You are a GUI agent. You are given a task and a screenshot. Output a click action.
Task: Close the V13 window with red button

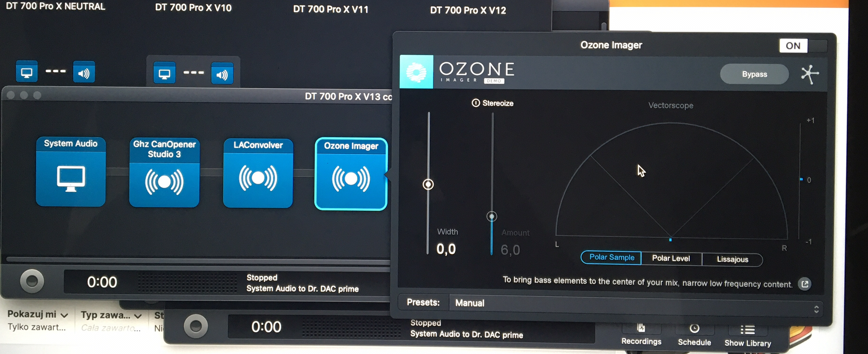pyautogui.click(x=11, y=95)
